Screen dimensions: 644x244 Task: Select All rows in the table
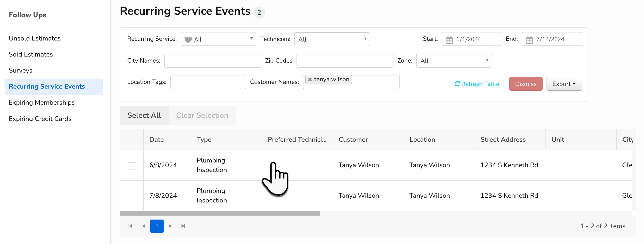click(x=144, y=115)
